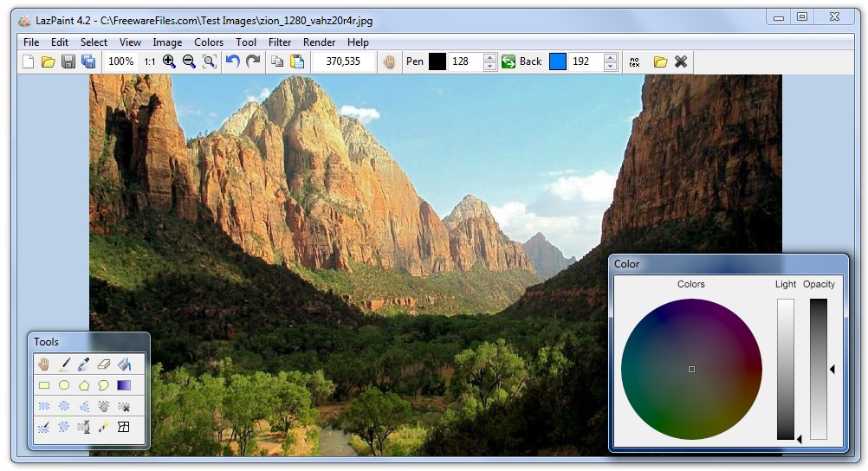Zoom in with magnifier plus

pyautogui.click(x=169, y=61)
